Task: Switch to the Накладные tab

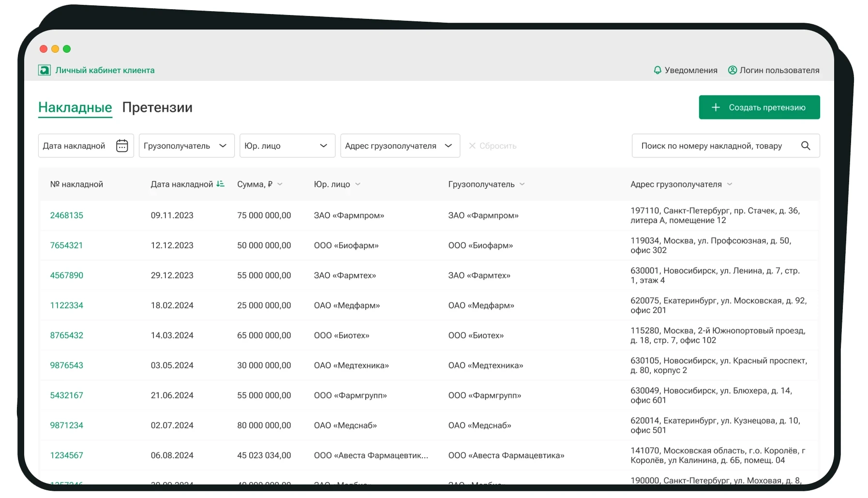Action: [75, 107]
